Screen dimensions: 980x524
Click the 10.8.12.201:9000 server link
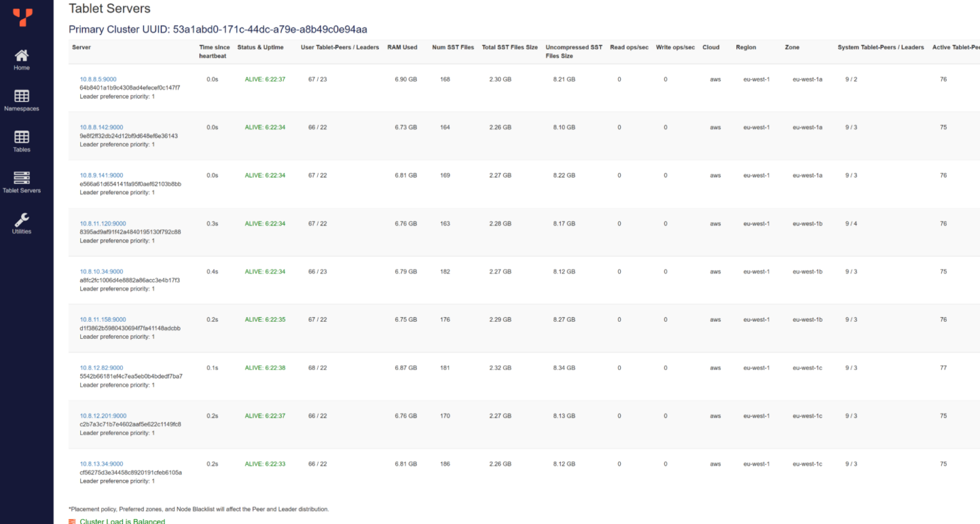pos(103,415)
